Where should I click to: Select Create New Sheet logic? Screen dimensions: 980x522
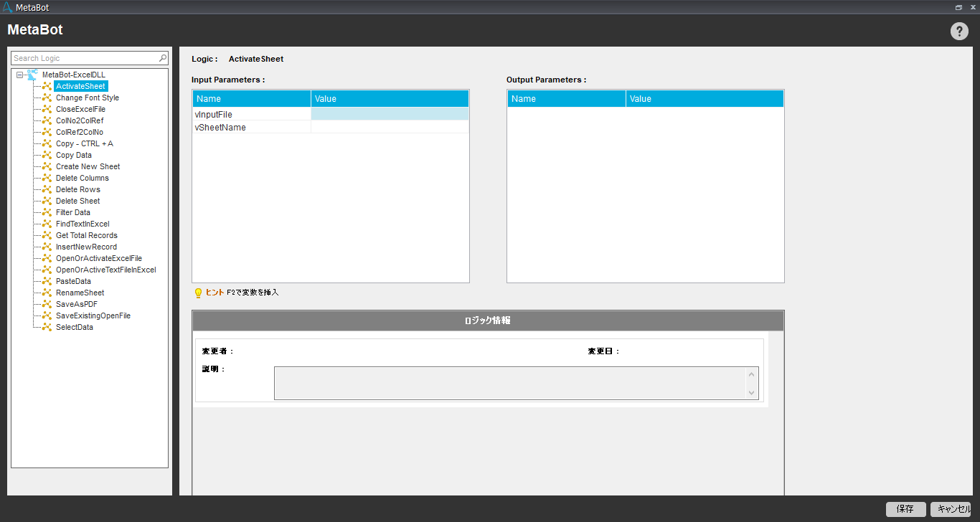(88, 166)
